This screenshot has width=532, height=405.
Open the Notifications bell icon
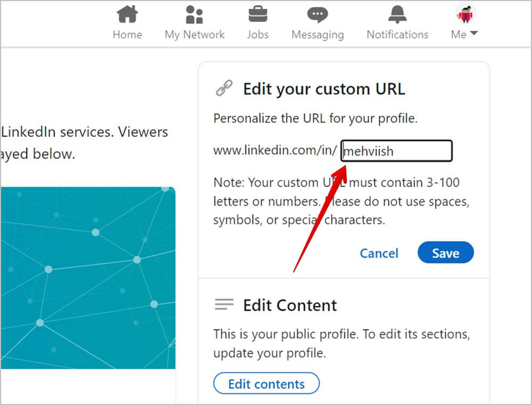[x=397, y=14]
